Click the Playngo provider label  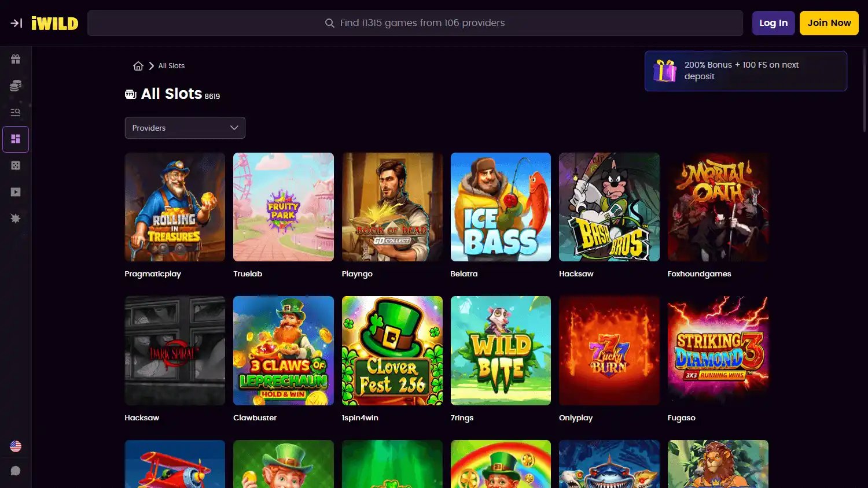tap(357, 274)
